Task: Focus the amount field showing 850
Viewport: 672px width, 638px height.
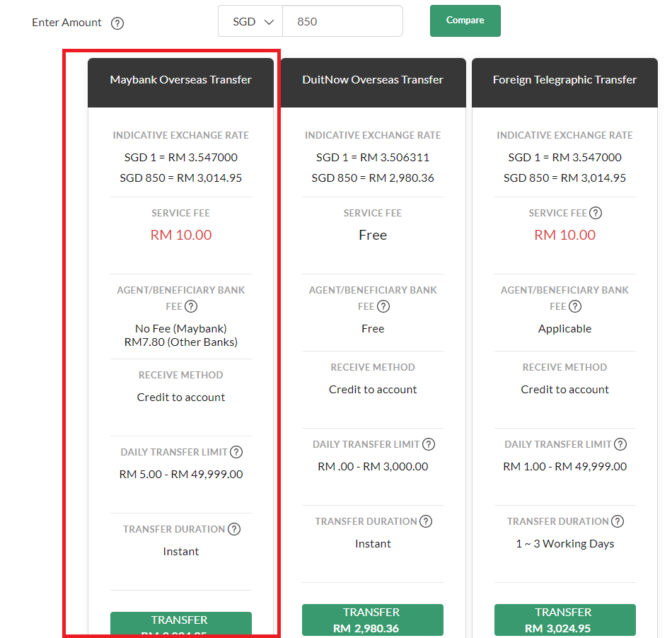Action: [x=342, y=21]
